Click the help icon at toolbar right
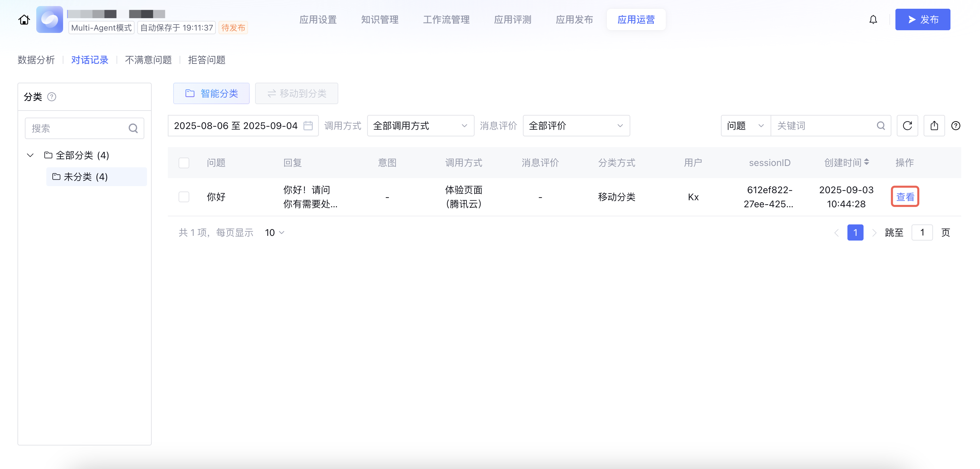Viewport: 980px width, 469px height. 955,126
